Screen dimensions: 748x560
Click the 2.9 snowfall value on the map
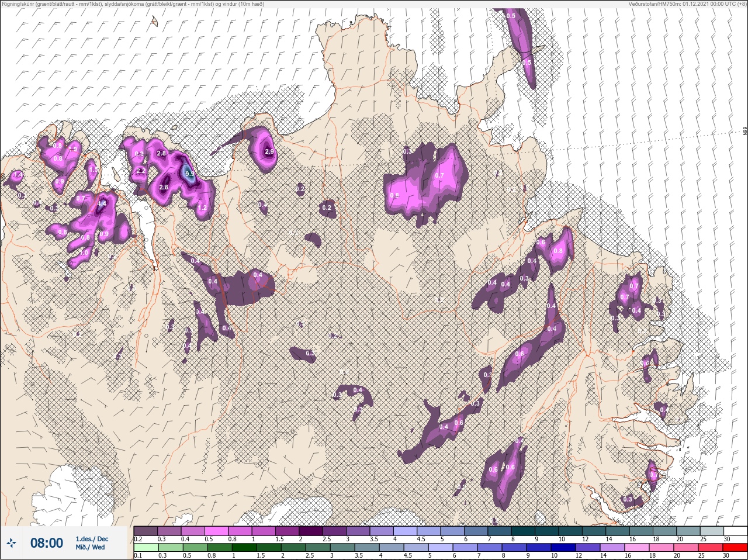tap(269, 151)
